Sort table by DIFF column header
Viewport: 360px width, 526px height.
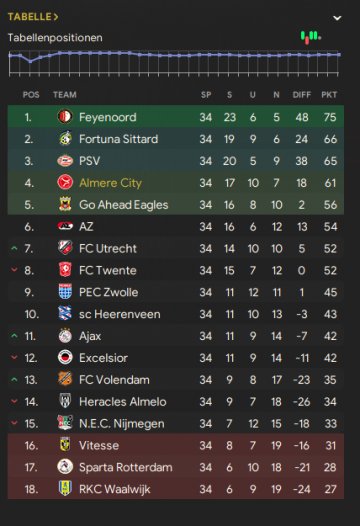coord(302,95)
